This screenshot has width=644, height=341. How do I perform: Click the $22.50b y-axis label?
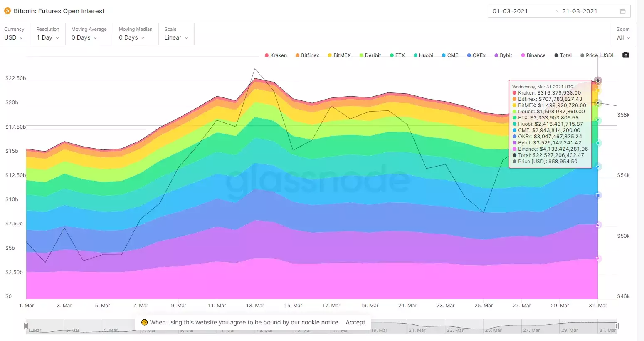coord(16,78)
